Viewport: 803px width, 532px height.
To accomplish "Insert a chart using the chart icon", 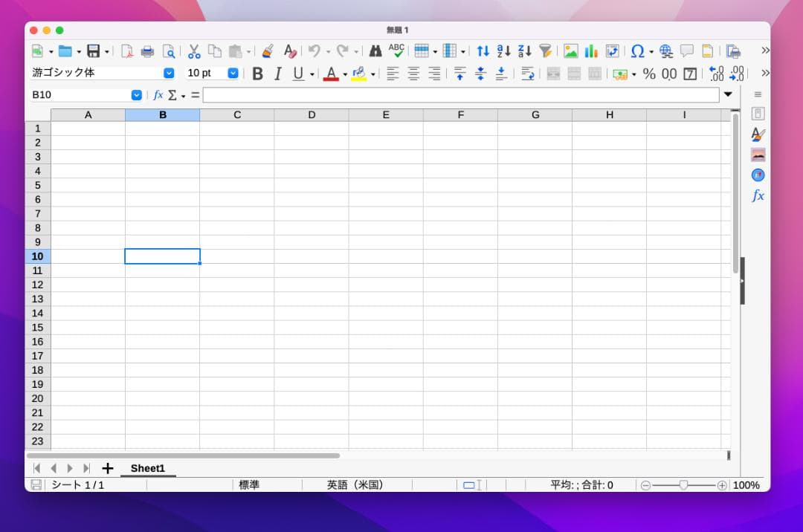I will (x=591, y=51).
